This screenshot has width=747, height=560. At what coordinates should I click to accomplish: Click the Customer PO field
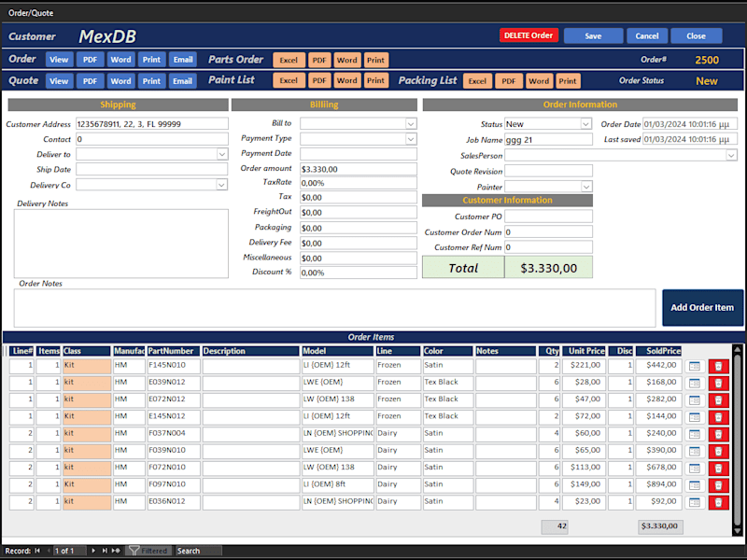click(x=548, y=217)
